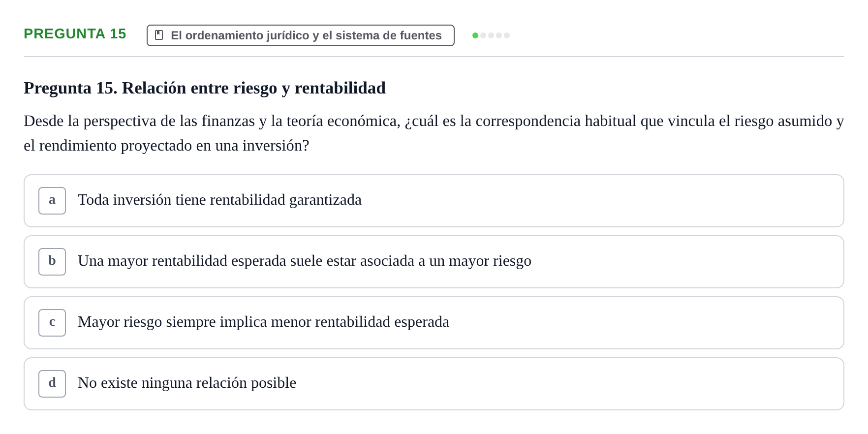
Task: Click the PREGUNTA 15 header label
Action: [x=75, y=33]
